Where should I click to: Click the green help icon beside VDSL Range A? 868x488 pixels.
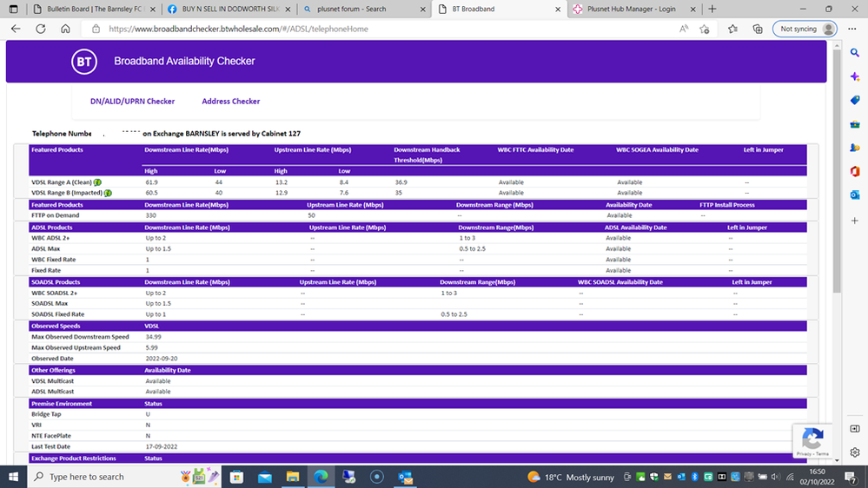tap(97, 182)
